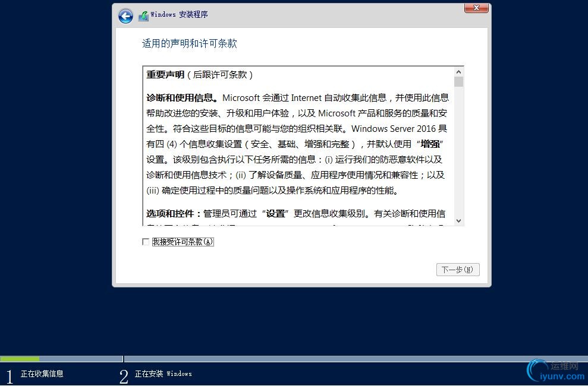Click the Windows setup program icon
Viewport: 588px width, 386px height.
143,15
